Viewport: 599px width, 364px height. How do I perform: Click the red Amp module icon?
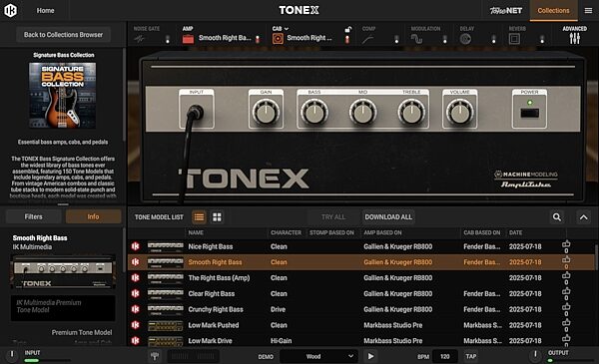click(x=188, y=39)
